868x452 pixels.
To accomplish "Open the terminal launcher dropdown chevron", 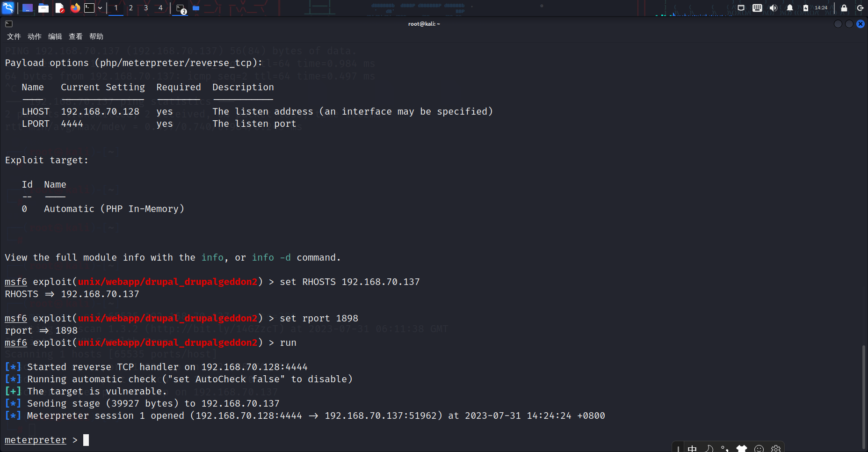I will [100, 8].
